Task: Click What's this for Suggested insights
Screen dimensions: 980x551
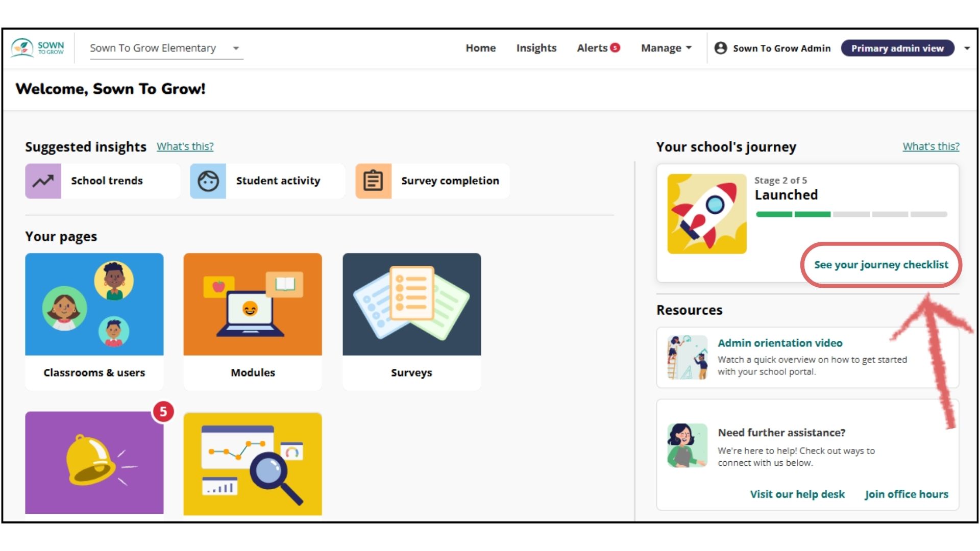Action: [185, 146]
